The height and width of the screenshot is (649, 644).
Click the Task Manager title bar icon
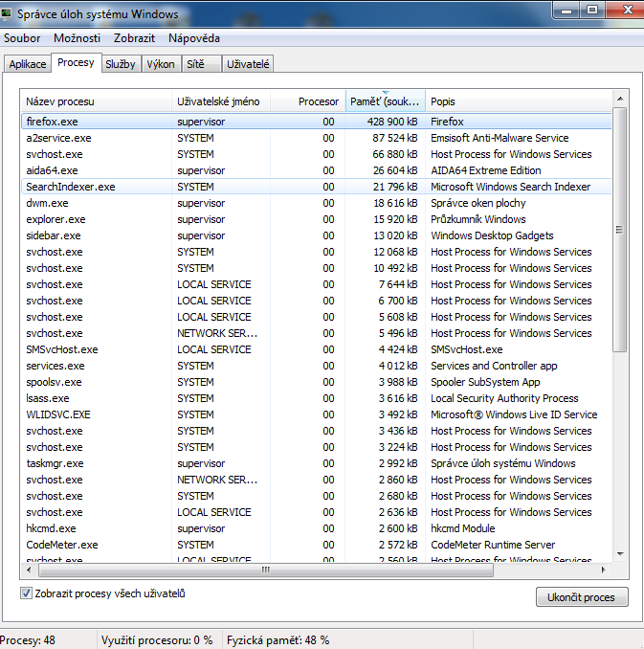click(6, 13)
